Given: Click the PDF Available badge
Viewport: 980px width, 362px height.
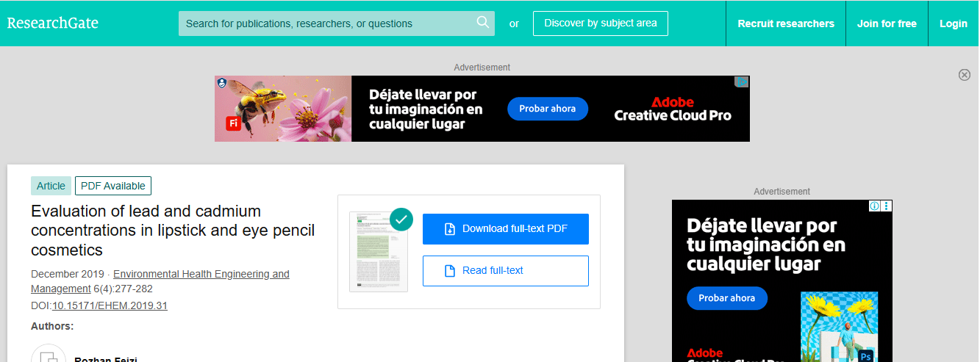Looking at the screenshot, I should pos(112,186).
